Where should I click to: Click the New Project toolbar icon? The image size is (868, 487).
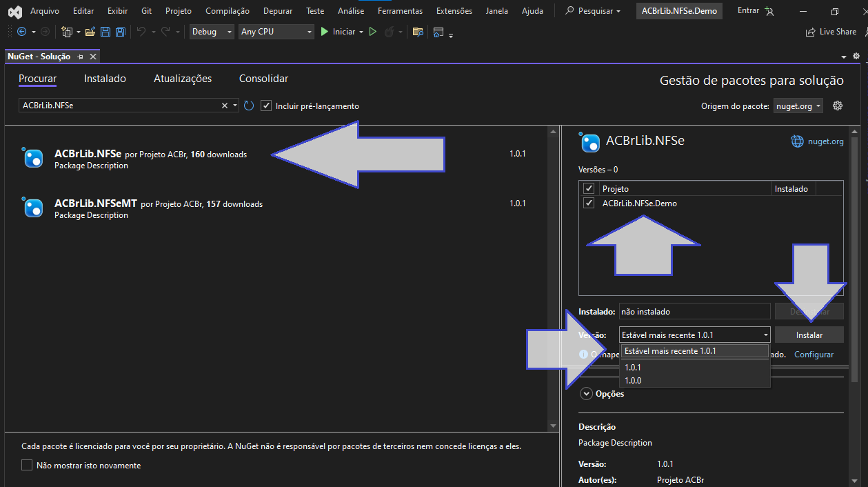tap(67, 32)
